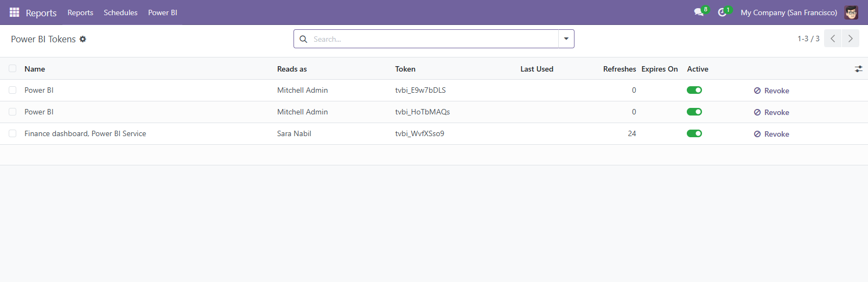This screenshot has width=868, height=282.
Task: Select checkbox for token tvbi_E9w7bDLS row
Action: click(12, 90)
